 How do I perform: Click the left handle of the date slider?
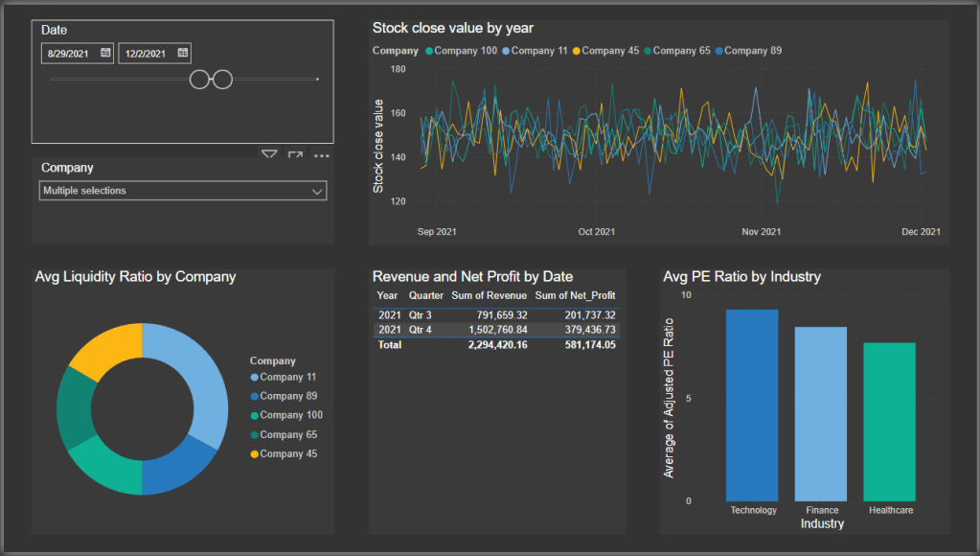click(200, 80)
